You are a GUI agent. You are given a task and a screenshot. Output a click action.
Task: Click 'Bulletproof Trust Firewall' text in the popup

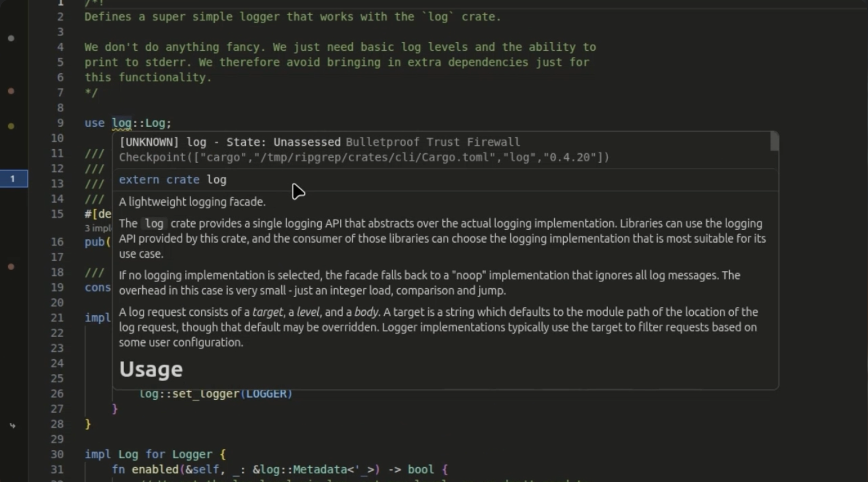tap(433, 142)
